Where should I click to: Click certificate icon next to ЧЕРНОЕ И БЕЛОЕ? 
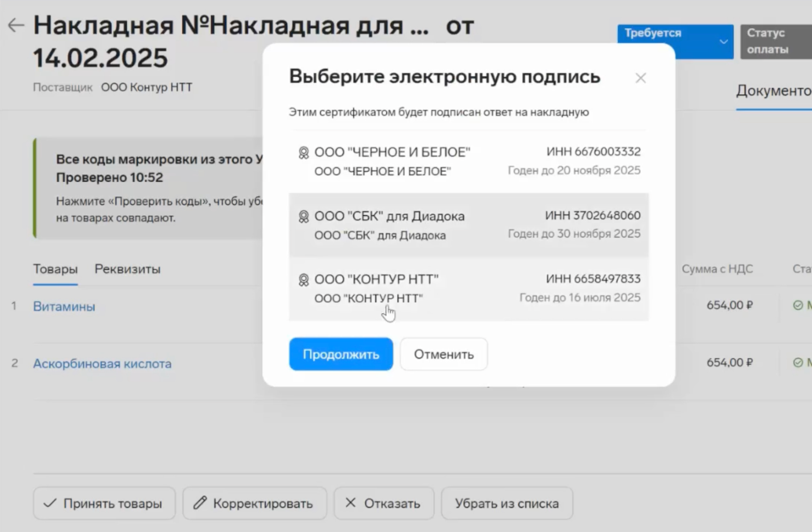coord(304,153)
